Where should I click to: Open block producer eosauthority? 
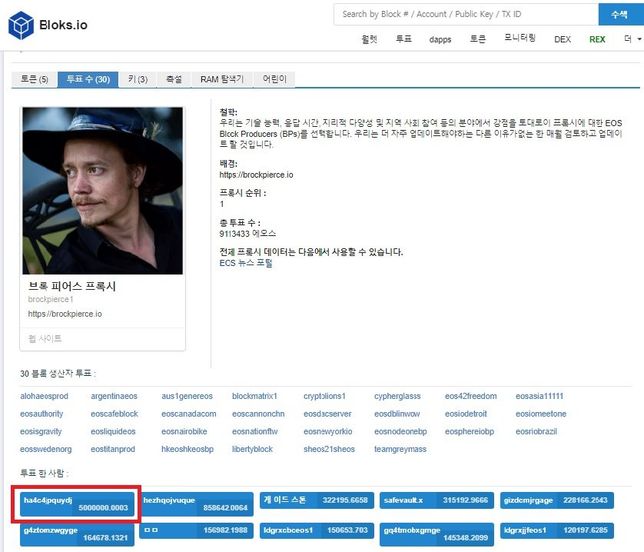(41, 414)
